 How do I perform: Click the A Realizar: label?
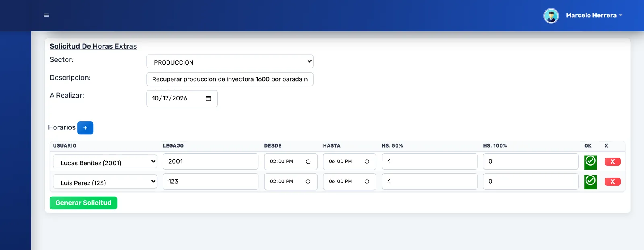point(67,96)
